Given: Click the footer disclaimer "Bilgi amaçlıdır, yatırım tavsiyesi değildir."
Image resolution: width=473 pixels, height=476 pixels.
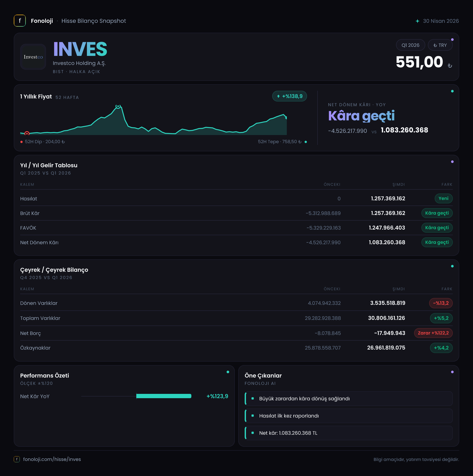Looking at the screenshot, I should coord(416,459).
